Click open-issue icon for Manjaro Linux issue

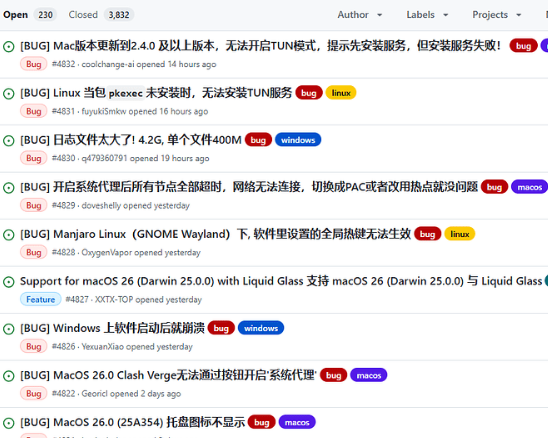pyautogui.click(x=9, y=235)
